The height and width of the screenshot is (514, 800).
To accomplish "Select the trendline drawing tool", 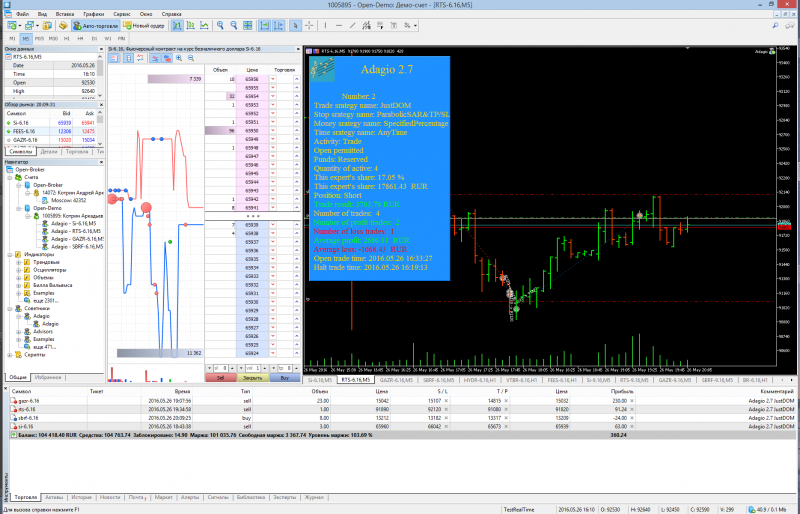I will pyautogui.click(x=353, y=26).
